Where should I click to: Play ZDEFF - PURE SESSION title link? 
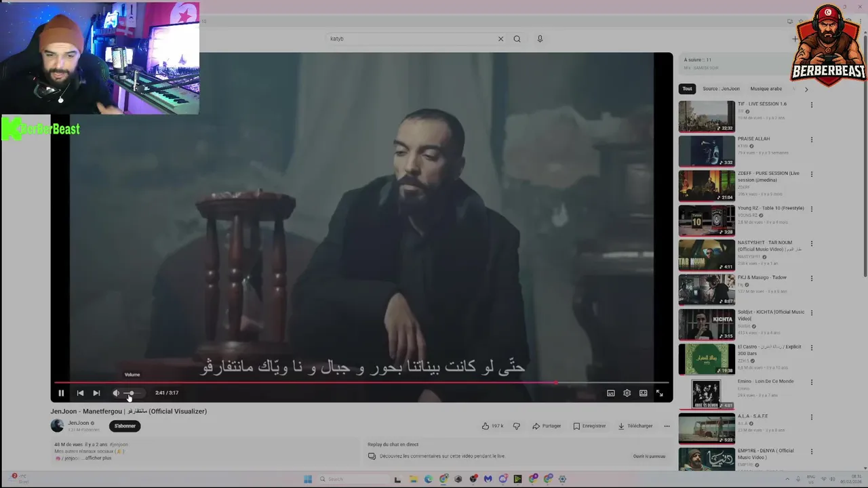click(768, 176)
